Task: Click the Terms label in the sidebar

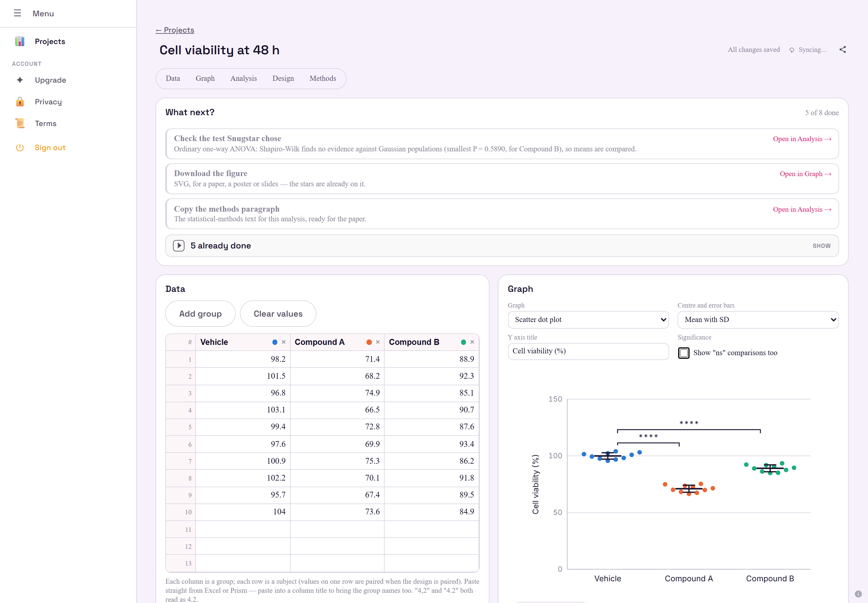Action: (x=45, y=124)
